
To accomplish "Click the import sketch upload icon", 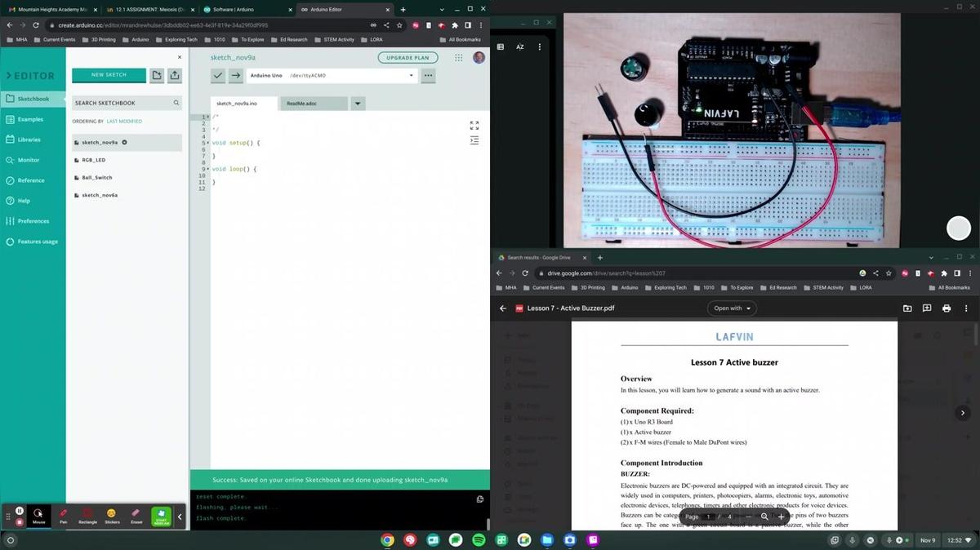I will point(175,75).
